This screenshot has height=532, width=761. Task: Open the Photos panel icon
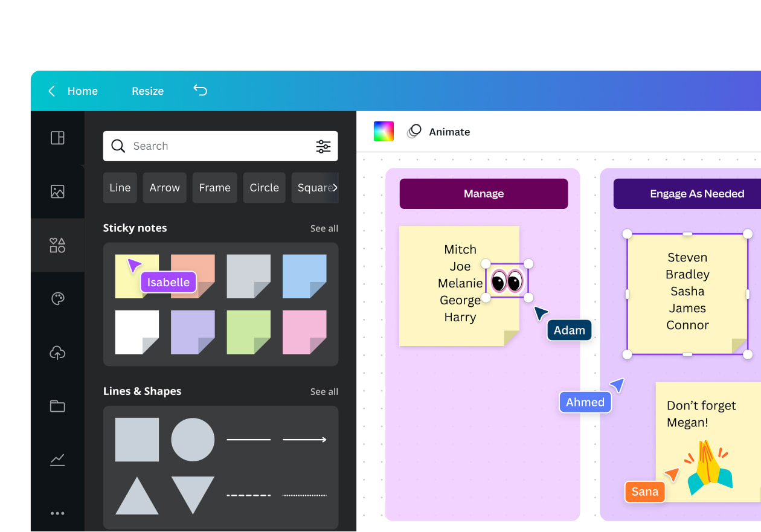click(57, 191)
